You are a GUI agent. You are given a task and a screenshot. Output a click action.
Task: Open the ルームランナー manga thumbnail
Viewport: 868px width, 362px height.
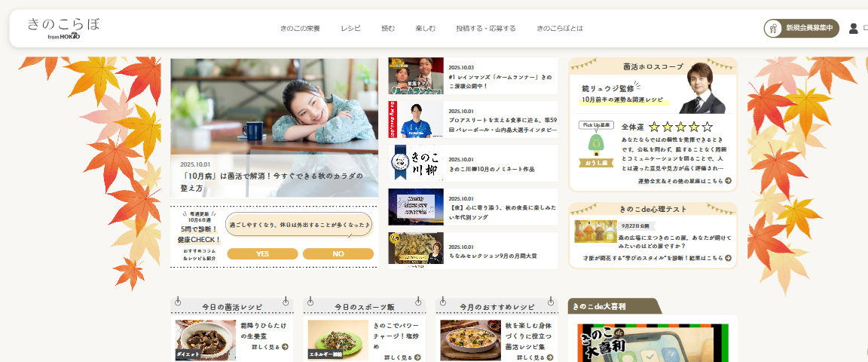(x=415, y=76)
